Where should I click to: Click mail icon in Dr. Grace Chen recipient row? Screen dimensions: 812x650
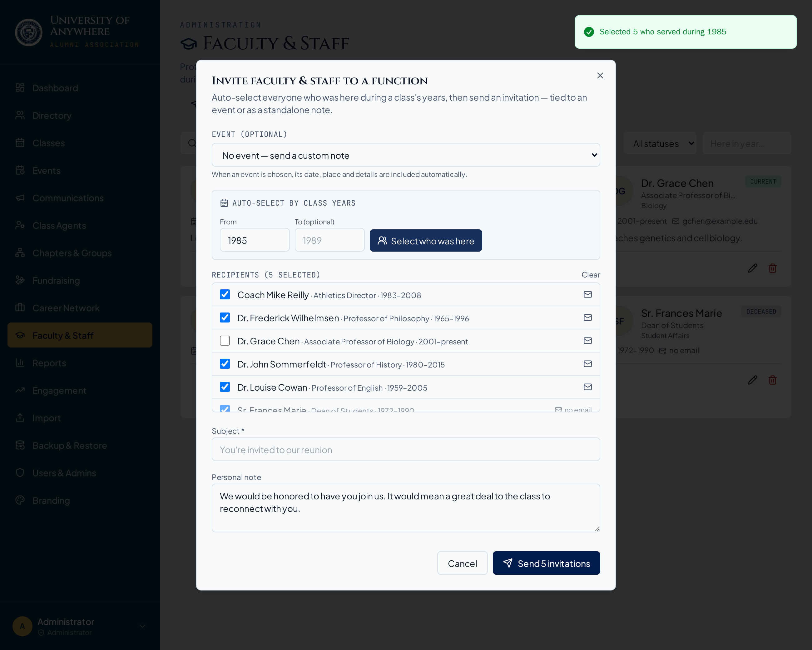(x=587, y=341)
